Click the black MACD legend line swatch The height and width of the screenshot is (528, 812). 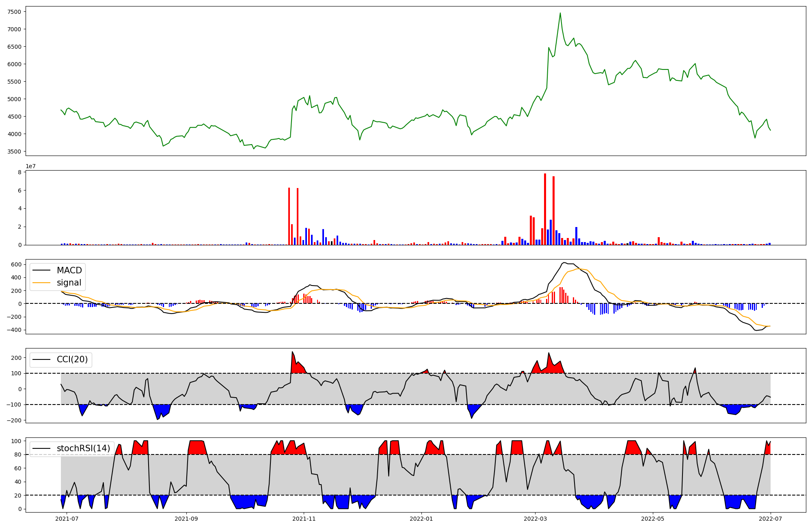(41, 270)
